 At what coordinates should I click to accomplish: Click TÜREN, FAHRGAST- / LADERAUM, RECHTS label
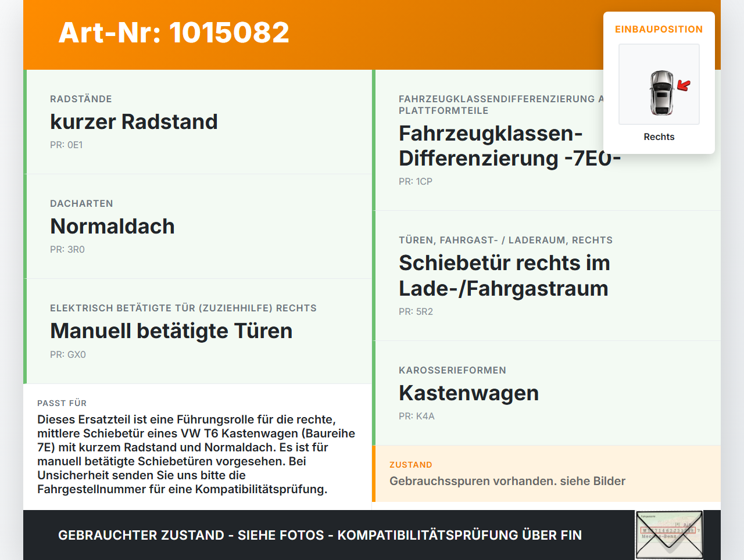506,240
